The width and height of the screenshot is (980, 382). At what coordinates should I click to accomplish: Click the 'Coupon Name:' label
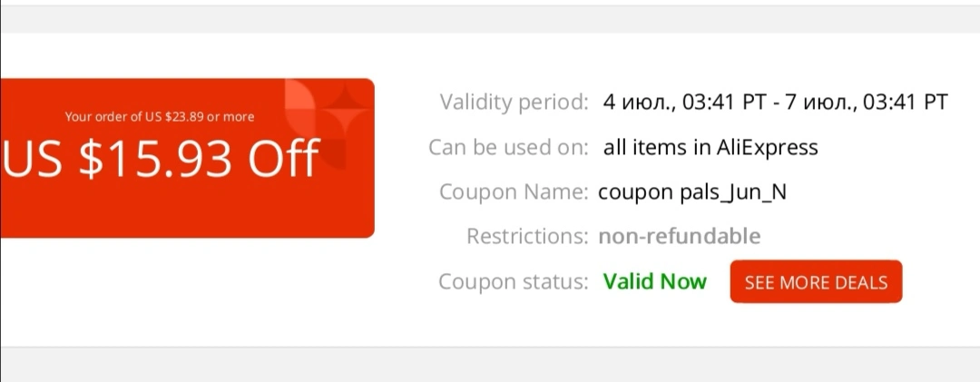click(x=514, y=192)
